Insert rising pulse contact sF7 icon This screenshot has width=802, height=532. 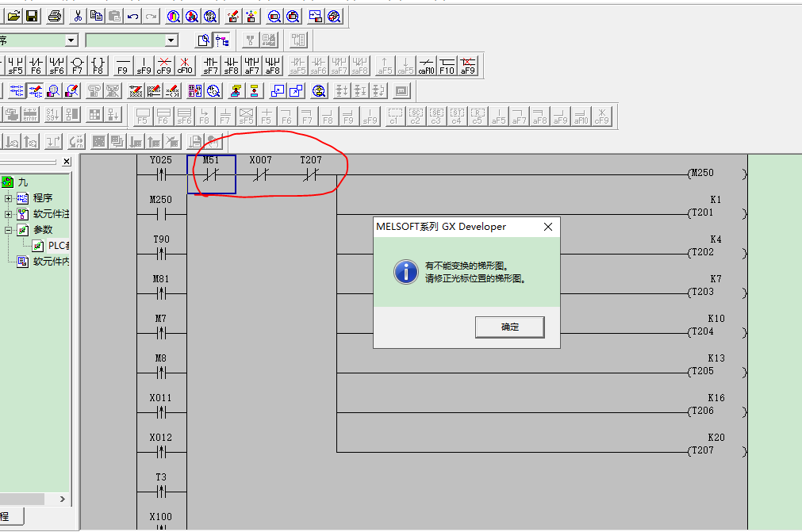tap(210, 65)
